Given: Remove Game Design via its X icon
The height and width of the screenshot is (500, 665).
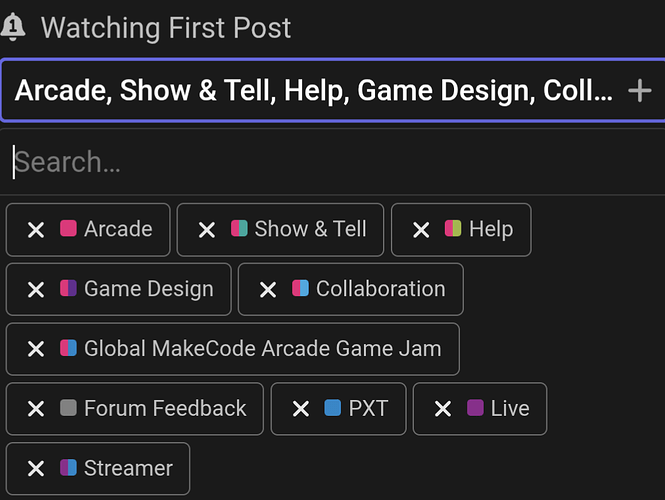Looking at the screenshot, I should point(36,290).
